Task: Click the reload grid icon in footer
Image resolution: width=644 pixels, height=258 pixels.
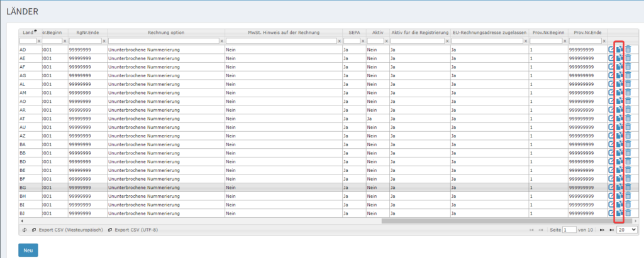Action: [x=24, y=230]
